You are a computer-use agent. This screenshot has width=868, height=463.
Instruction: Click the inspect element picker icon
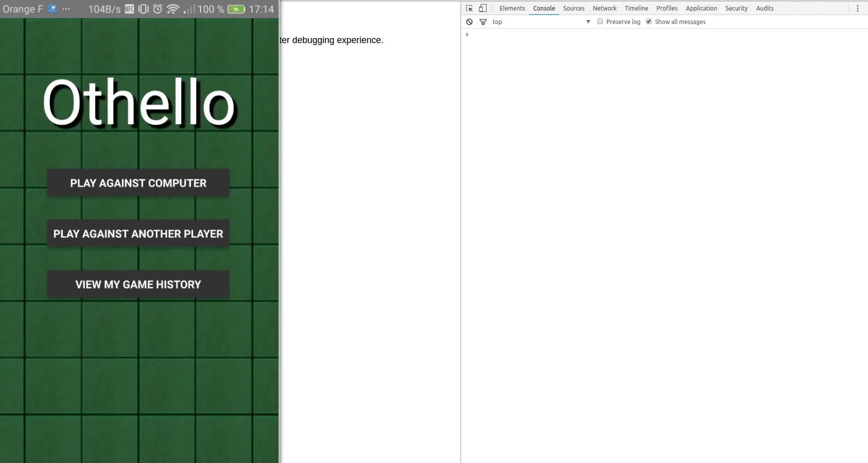(469, 9)
